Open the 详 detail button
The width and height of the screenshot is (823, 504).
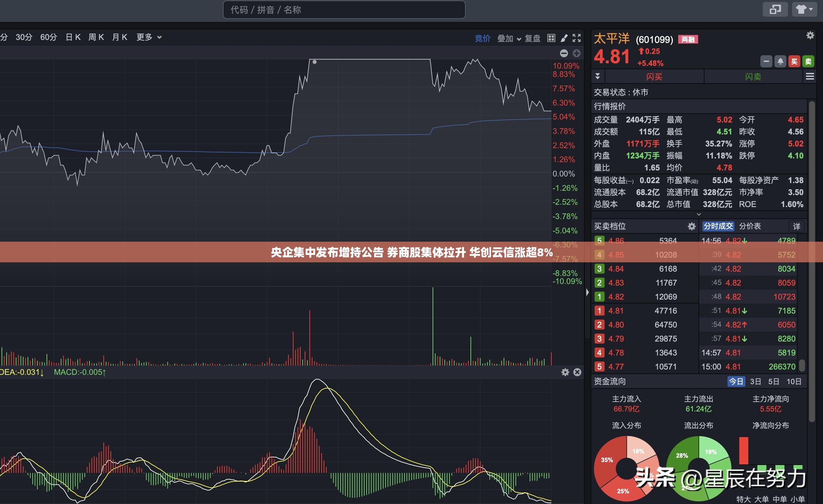pyautogui.click(x=797, y=226)
